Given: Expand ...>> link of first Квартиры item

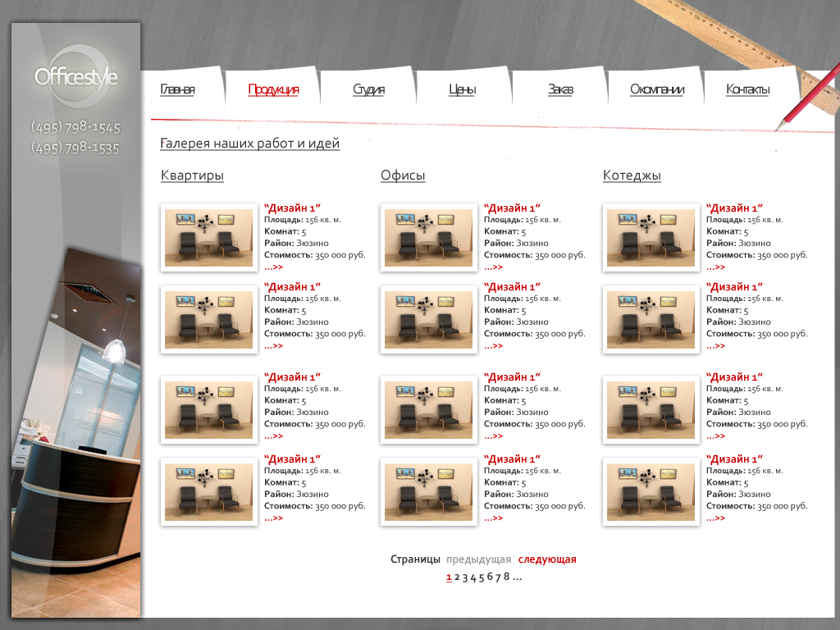Looking at the screenshot, I should (x=273, y=267).
